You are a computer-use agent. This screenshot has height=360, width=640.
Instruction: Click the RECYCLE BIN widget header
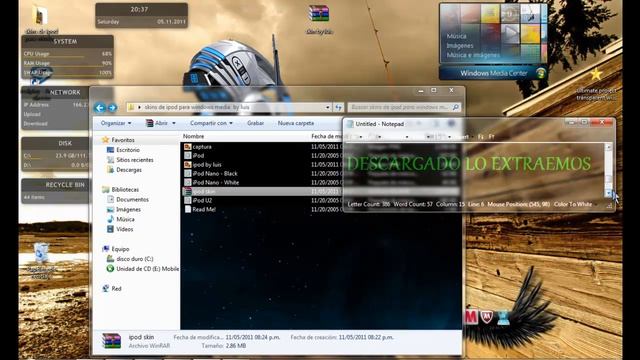(x=65, y=185)
